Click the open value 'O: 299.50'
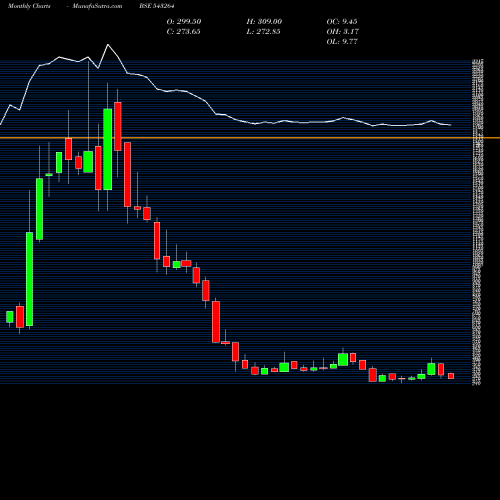 [x=184, y=22]
